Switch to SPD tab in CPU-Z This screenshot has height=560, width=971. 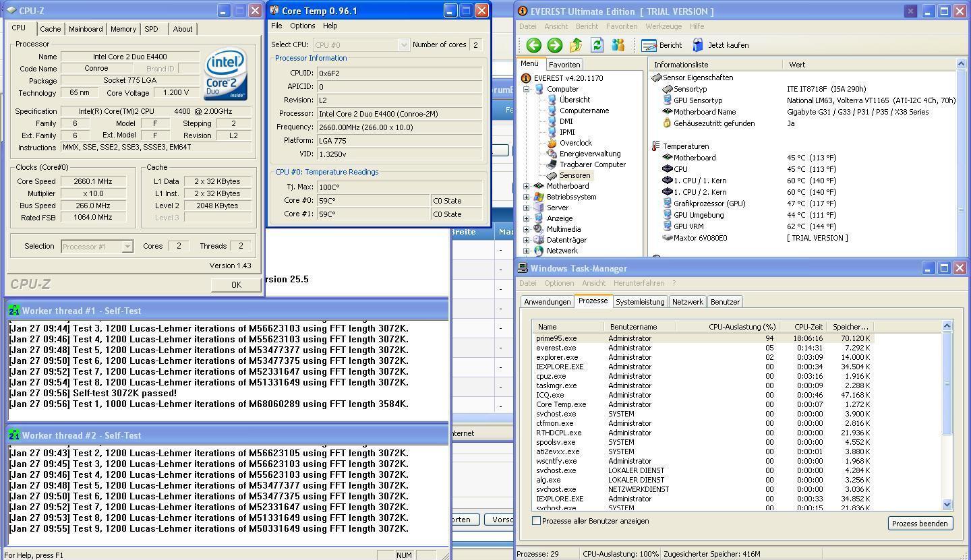click(x=152, y=29)
